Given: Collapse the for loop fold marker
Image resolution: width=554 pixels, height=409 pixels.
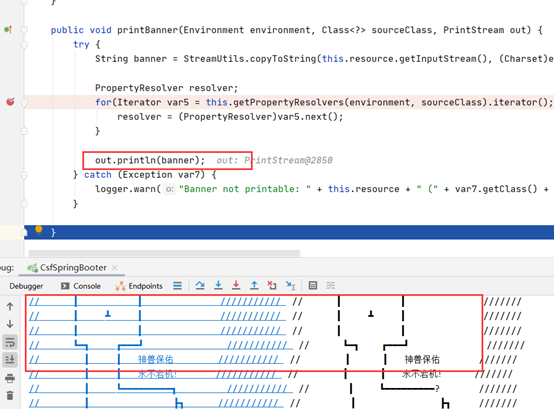Looking at the screenshot, I should 24,103.
